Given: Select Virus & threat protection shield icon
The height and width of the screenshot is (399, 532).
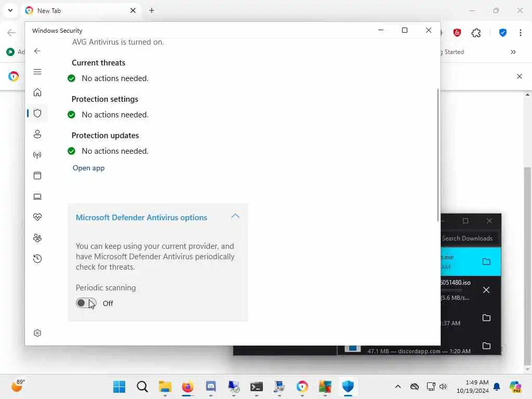Looking at the screenshot, I should [37, 113].
